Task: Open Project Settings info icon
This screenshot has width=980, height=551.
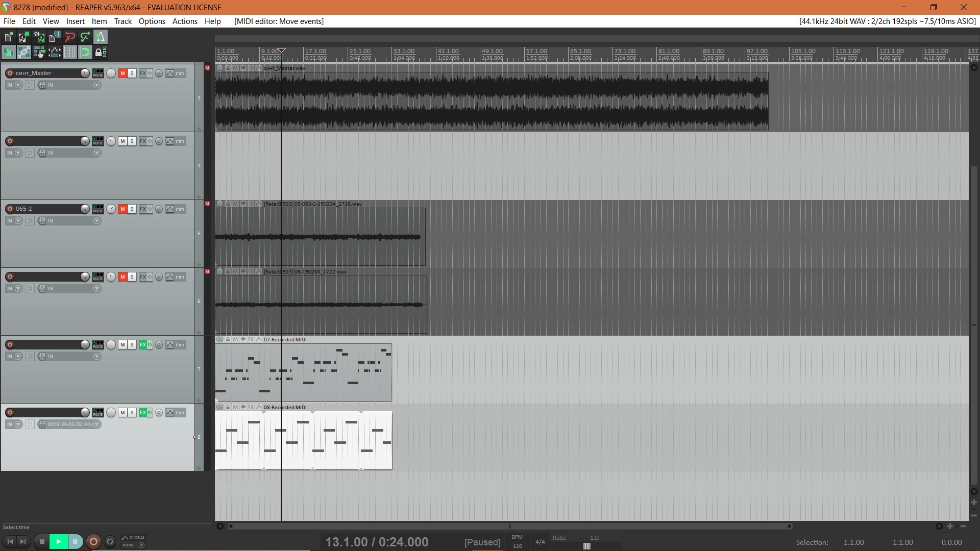Action: coord(55,37)
